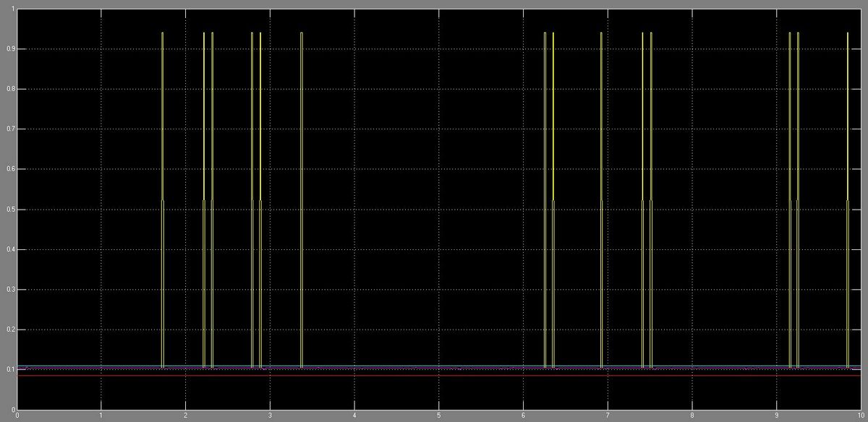This screenshot has width=868, height=422.
Task: Click the x-axis tick label 1
Action: click(101, 416)
